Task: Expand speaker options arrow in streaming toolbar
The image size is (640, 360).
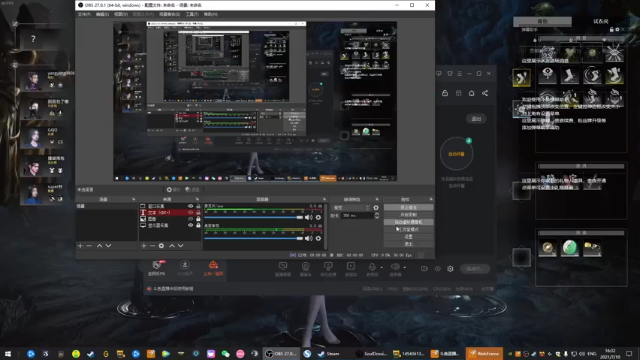Action: click(404, 268)
